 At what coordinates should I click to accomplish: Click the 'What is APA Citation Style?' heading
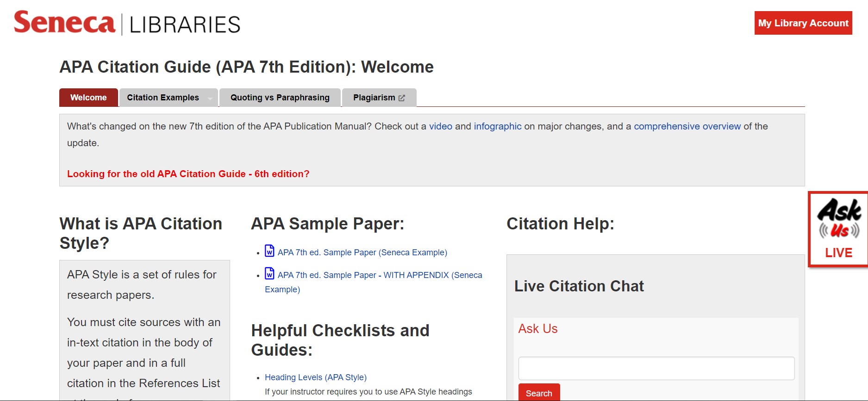[141, 233]
